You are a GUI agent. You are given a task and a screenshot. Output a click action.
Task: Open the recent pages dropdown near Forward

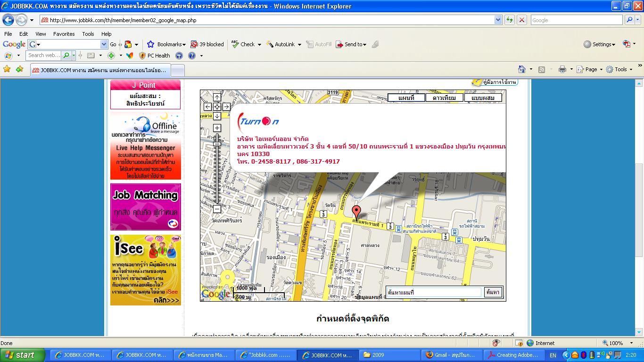click(x=32, y=20)
